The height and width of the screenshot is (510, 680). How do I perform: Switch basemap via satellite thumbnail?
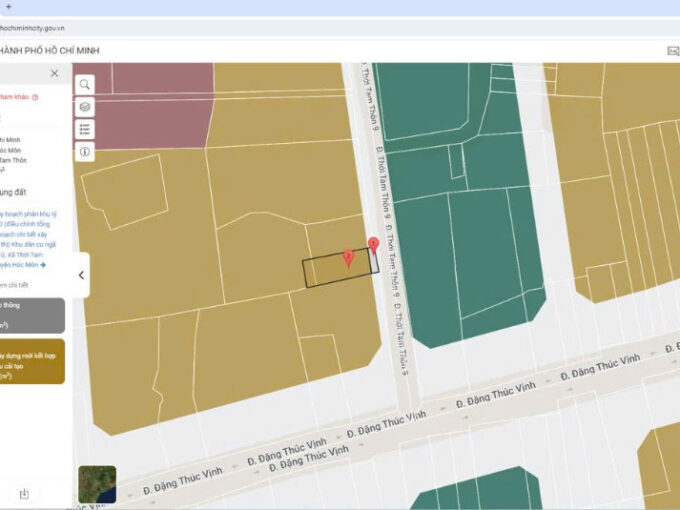97,484
